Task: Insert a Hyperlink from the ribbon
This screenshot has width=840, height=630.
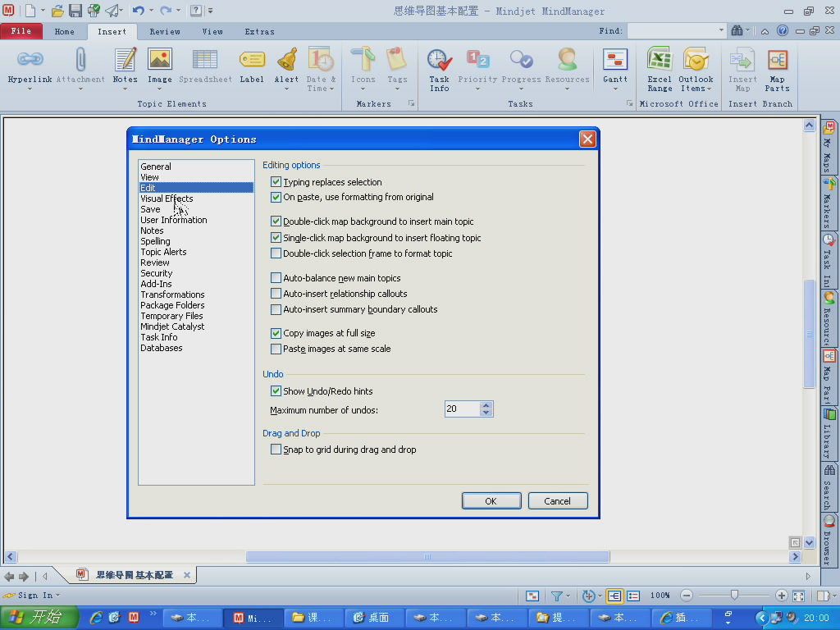Action: [x=30, y=66]
